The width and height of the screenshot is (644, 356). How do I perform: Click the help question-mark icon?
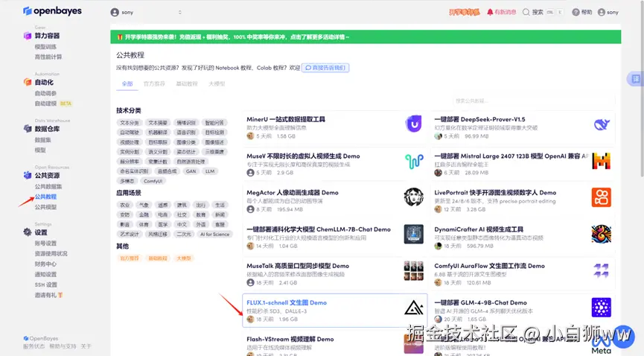tap(576, 13)
